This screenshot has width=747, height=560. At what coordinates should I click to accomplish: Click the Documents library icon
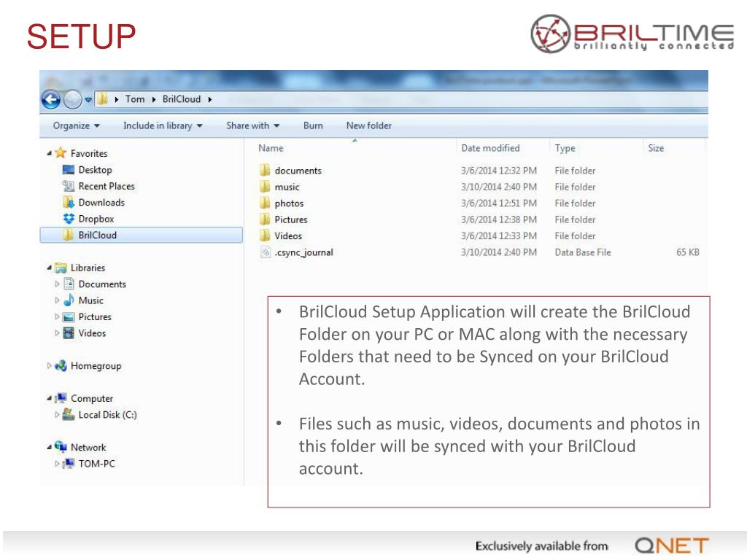[69, 284]
